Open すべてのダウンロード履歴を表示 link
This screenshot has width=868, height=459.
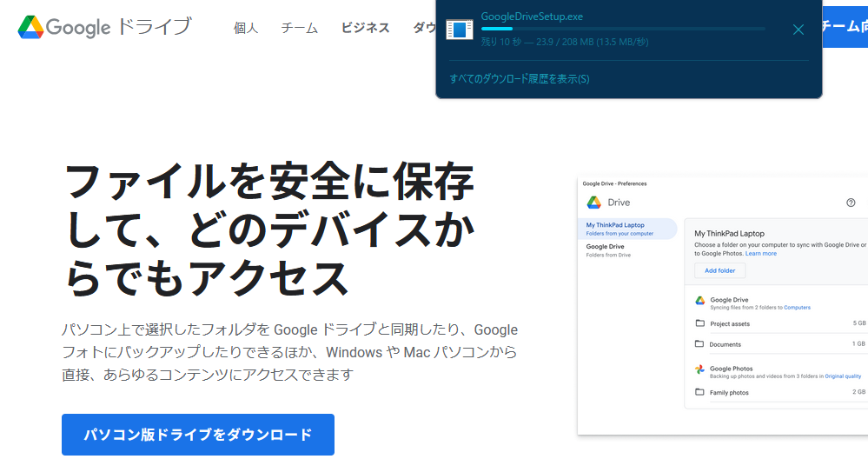click(x=519, y=79)
